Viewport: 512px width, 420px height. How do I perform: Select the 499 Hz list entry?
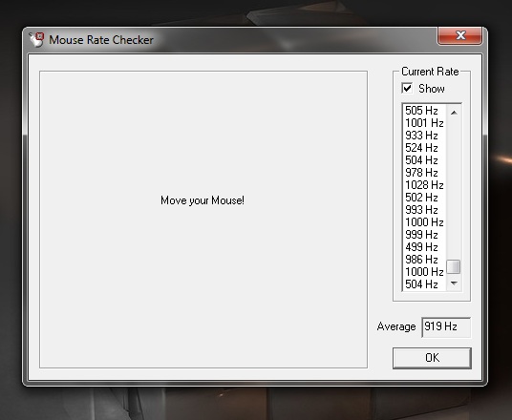tap(424, 247)
